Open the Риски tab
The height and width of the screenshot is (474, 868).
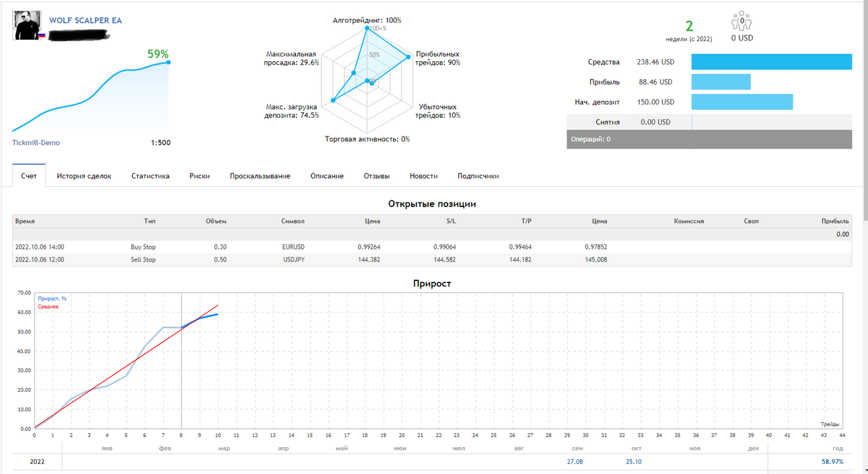click(200, 175)
